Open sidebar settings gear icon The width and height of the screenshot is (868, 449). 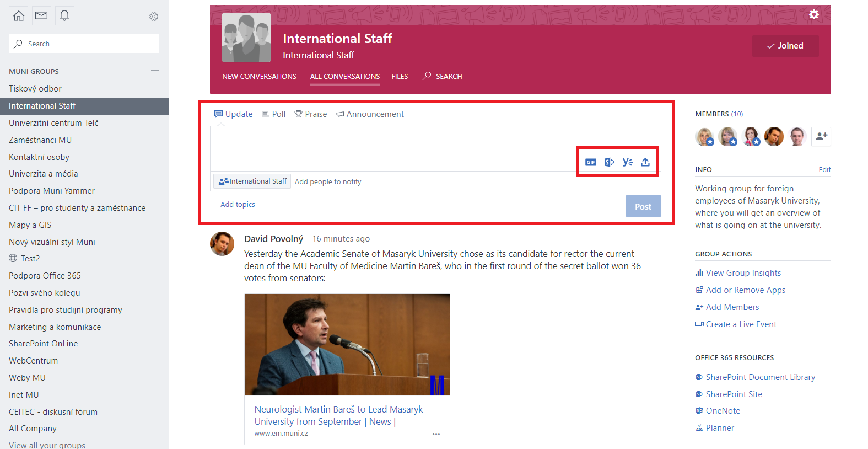(154, 17)
